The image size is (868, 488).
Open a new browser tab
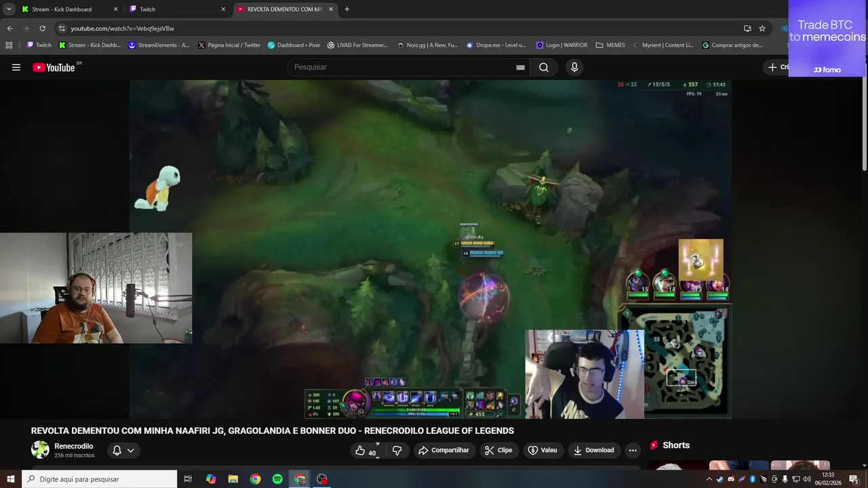click(347, 9)
